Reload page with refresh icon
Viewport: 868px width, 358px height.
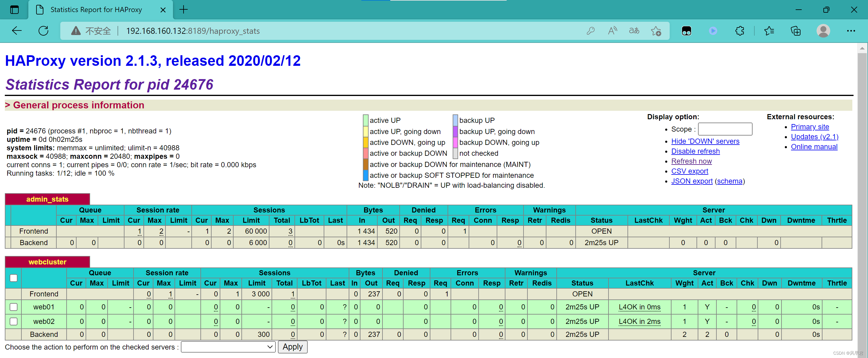click(43, 31)
